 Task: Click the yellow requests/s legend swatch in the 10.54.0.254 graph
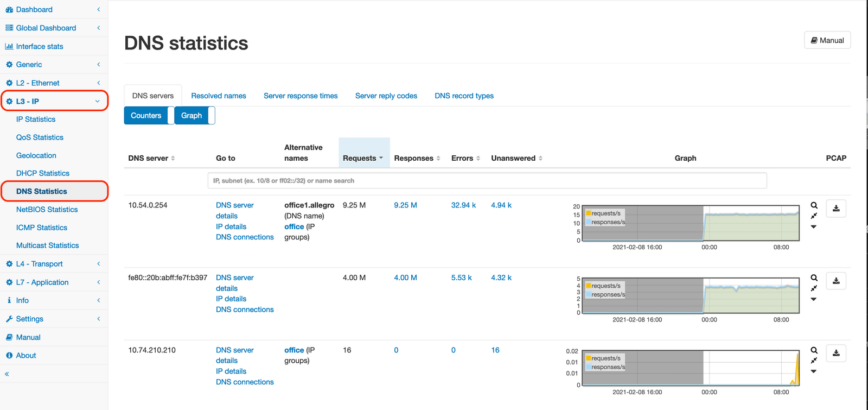[589, 213]
